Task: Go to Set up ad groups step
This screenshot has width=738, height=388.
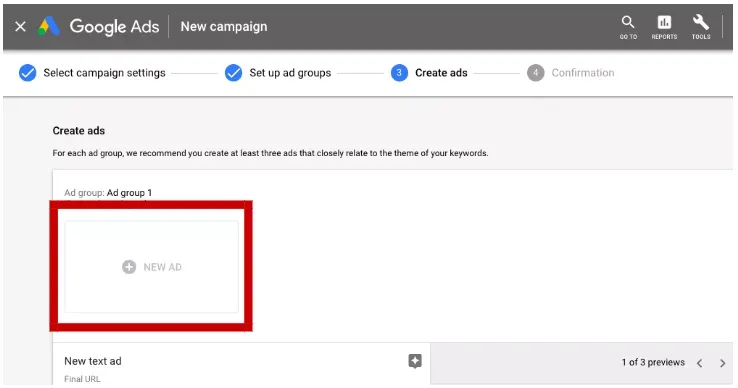Action: 290,73
